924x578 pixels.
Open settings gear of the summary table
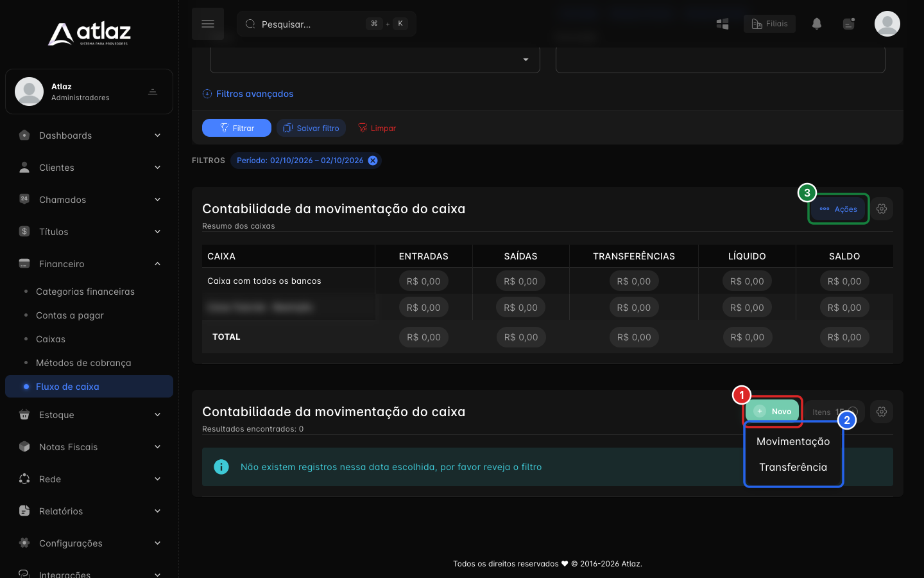882,209
